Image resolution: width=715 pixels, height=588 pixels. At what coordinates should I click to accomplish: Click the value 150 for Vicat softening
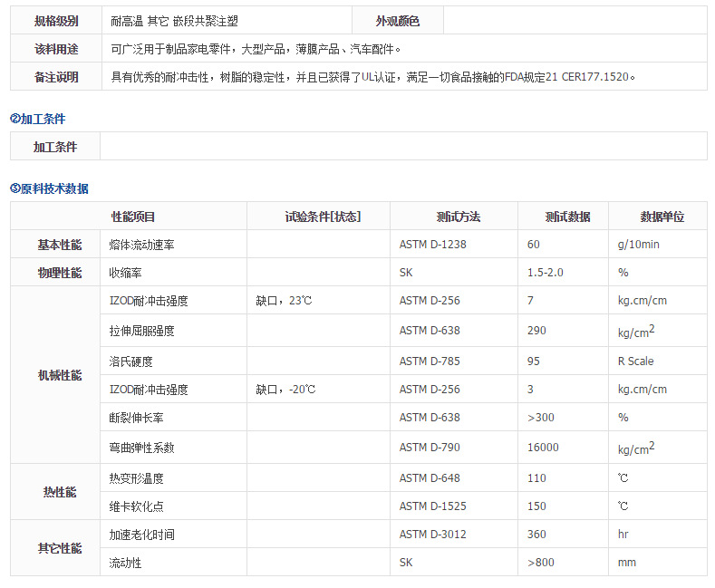coord(536,506)
